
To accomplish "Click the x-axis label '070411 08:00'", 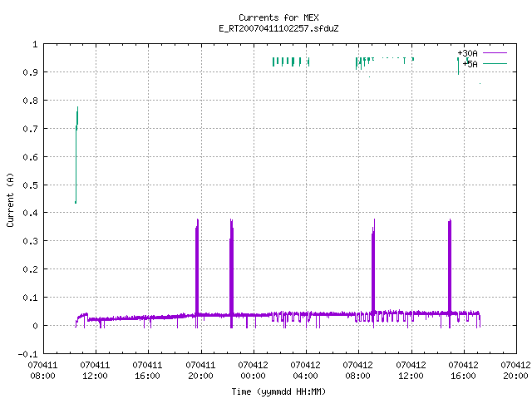I will 42,371.
